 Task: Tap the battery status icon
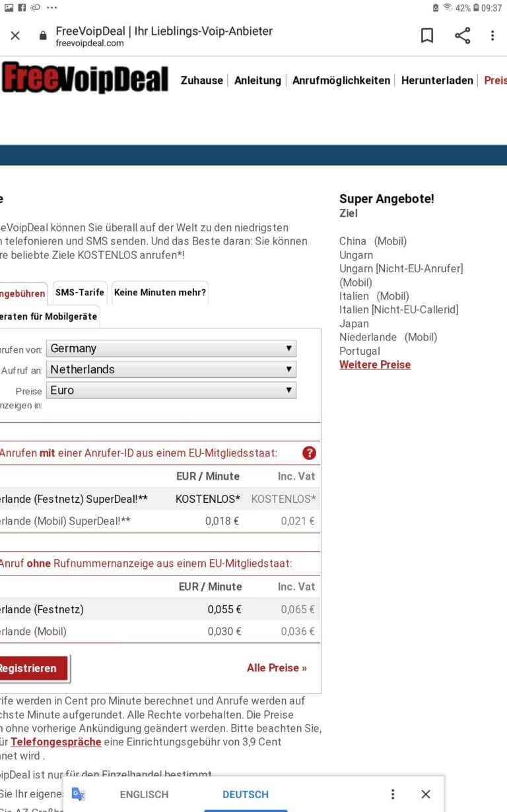pyautogui.click(x=476, y=8)
